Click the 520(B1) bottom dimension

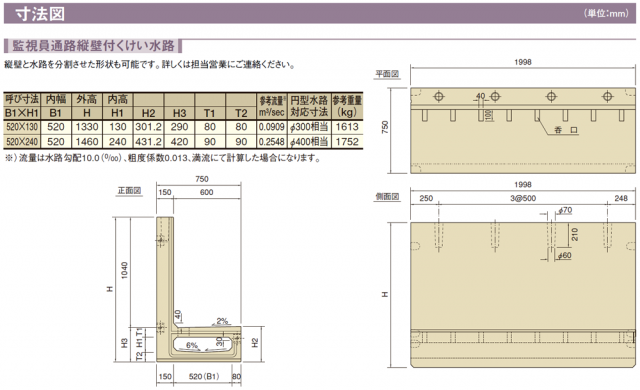[x=204, y=376]
